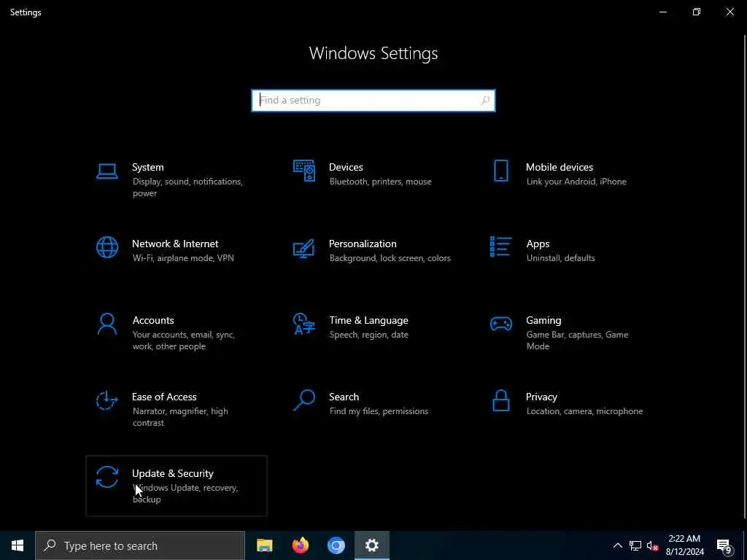This screenshot has width=747, height=560.
Task: Select the Ease of Access title
Action: [x=164, y=397]
